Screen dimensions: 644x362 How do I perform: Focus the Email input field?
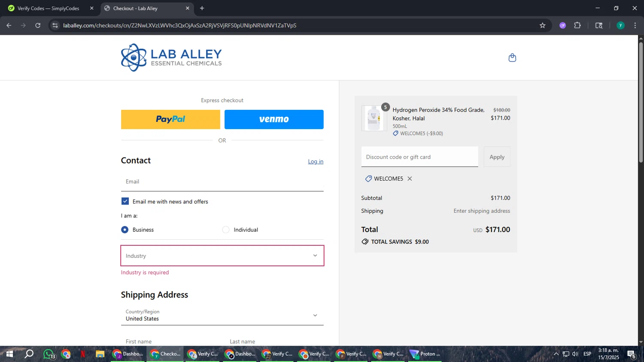pyautogui.click(x=222, y=181)
